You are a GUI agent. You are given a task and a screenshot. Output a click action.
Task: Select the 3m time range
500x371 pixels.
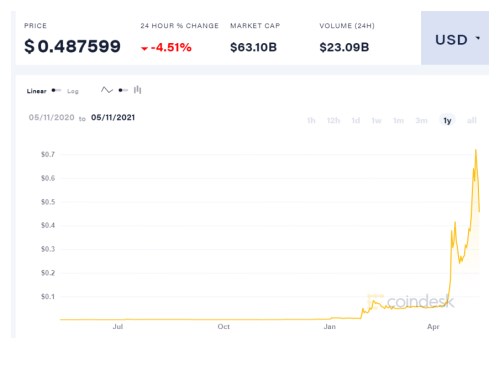(x=421, y=120)
